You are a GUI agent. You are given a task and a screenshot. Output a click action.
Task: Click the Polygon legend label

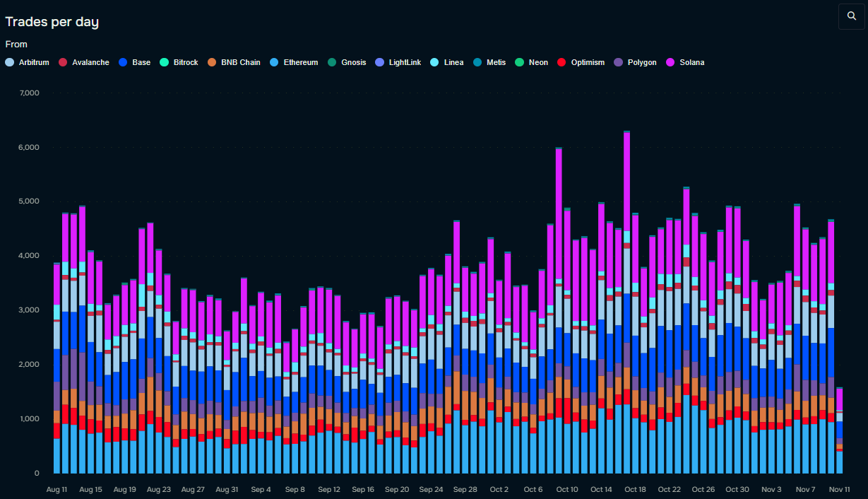coord(642,62)
